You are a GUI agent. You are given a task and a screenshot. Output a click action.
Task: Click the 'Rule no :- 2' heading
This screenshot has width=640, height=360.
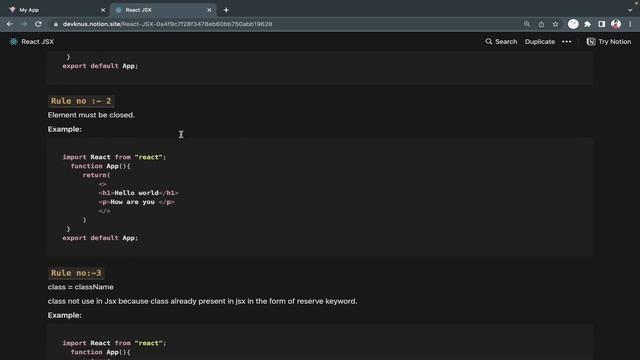[x=81, y=101]
